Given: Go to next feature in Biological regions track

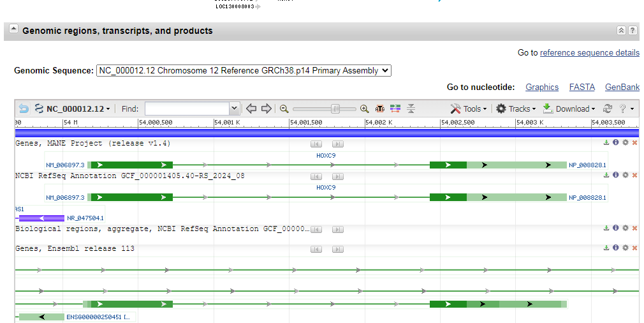Looking at the screenshot, I should coord(337,229).
